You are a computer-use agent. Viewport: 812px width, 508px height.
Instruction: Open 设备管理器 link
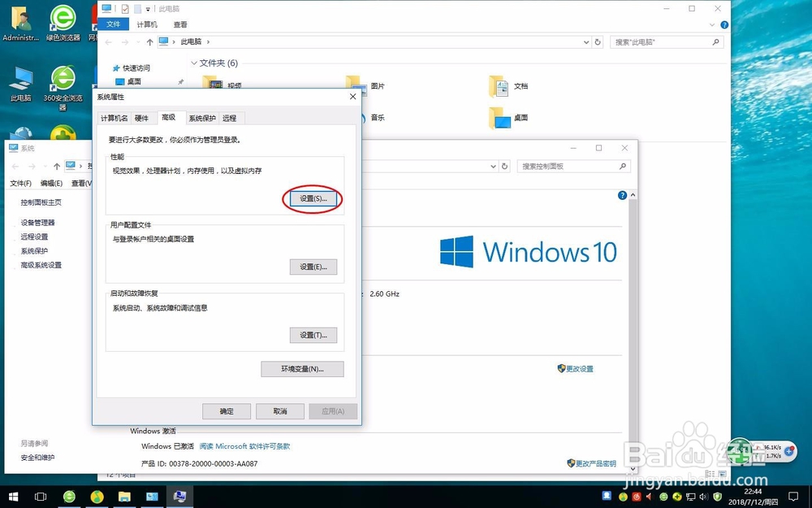[x=37, y=223]
